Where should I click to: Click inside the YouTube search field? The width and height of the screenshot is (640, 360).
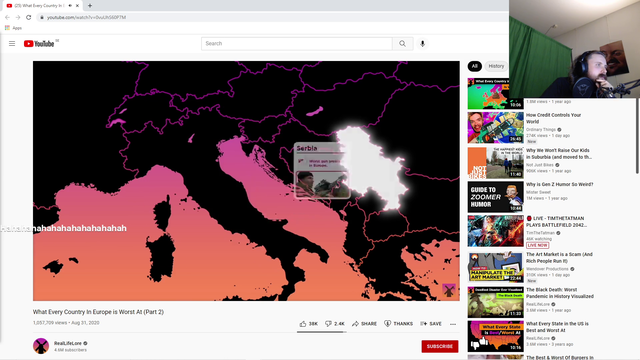tap(297, 44)
